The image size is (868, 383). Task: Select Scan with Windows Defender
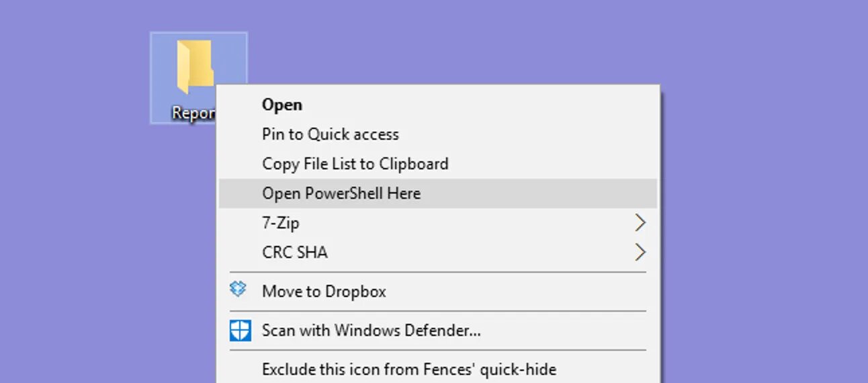pyautogui.click(x=371, y=331)
